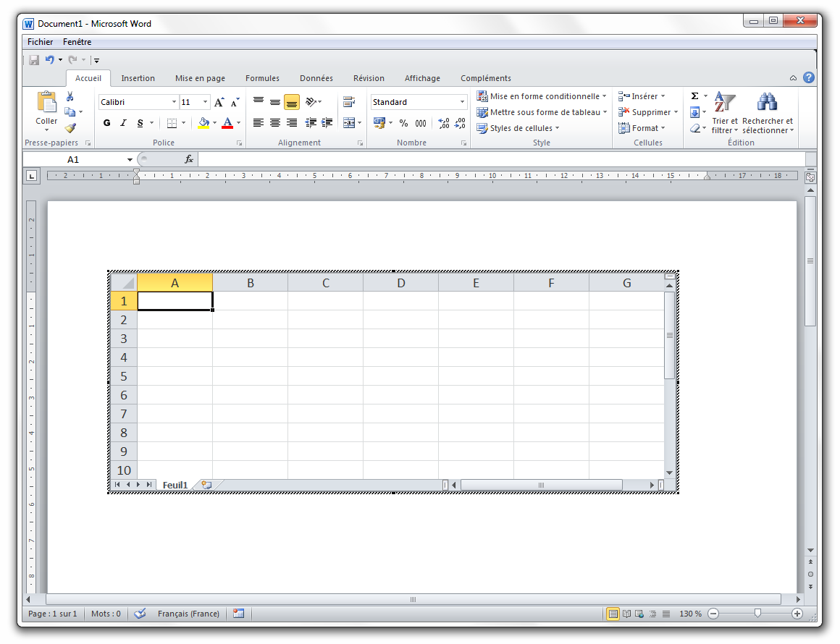This screenshot has width=840, height=644.
Task: Open the Fichier menu
Action: click(x=41, y=42)
